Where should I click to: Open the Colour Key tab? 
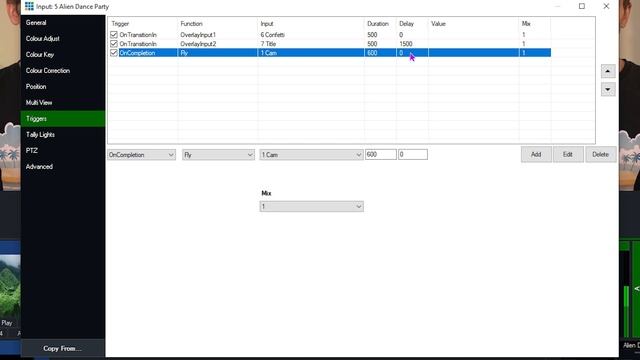(x=63, y=55)
